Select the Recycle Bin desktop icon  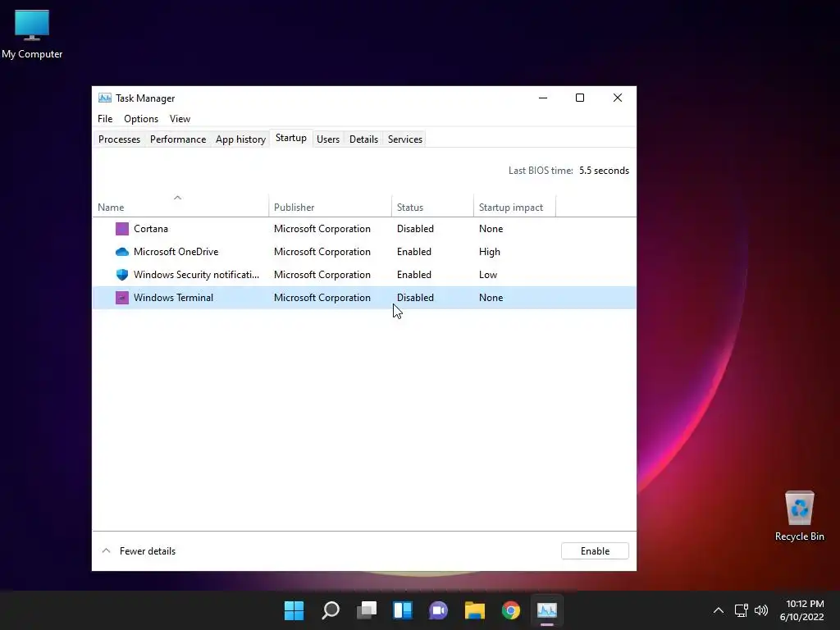pyautogui.click(x=799, y=516)
